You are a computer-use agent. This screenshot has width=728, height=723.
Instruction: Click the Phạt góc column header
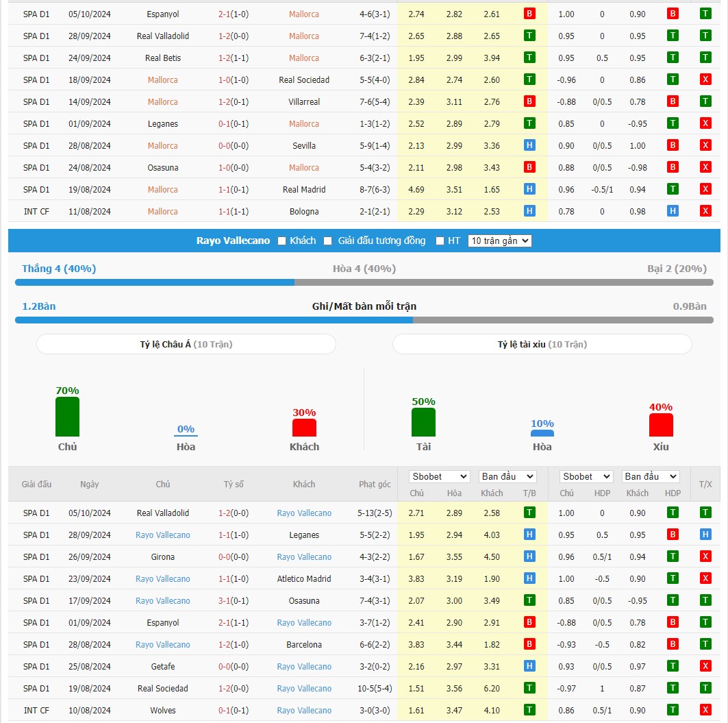375,484
